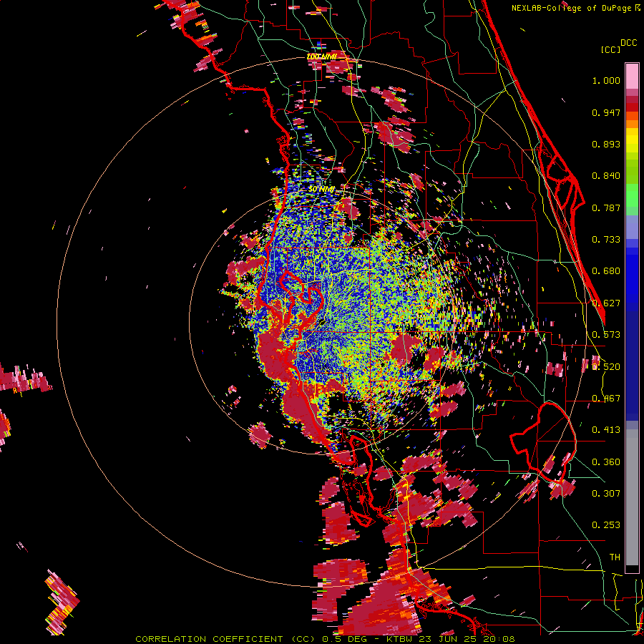Click the Correlation Coefficient caption at bottom
644x644 pixels.
pos(325,639)
